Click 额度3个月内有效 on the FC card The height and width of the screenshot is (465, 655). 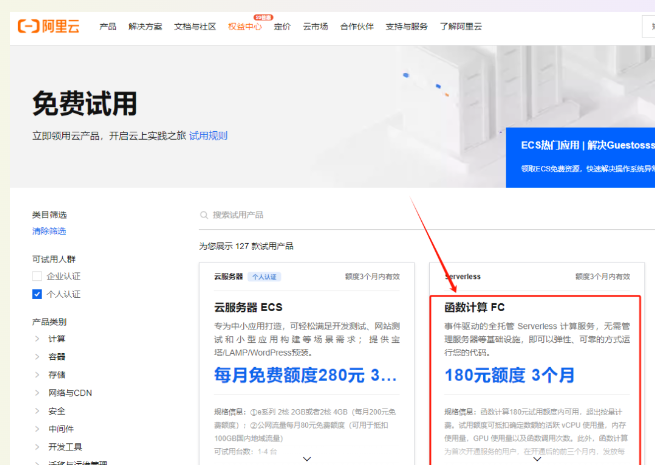[x=602, y=277]
